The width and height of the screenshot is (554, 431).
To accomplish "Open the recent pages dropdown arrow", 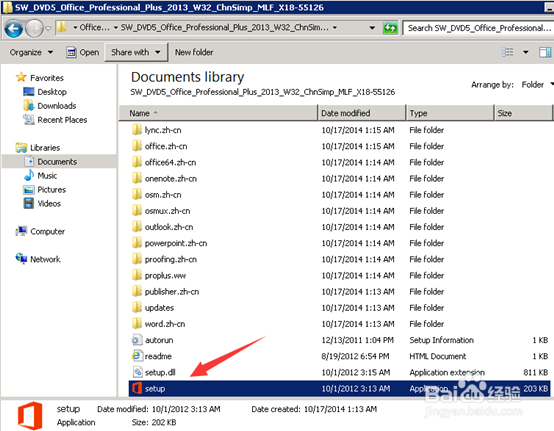I will pyautogui.click(x=48, y=28).
